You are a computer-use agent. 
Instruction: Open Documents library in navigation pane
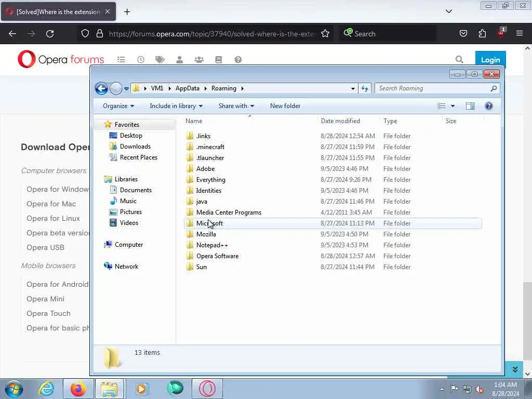point(136,190)
